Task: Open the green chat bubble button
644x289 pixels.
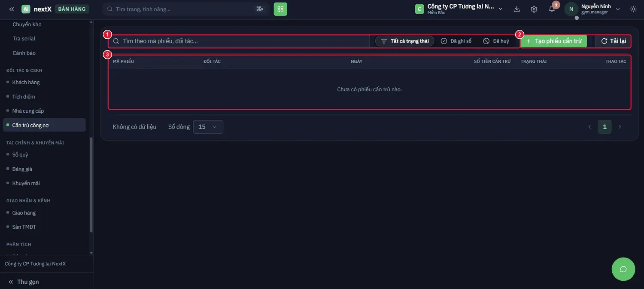Action: click(623, 269)
